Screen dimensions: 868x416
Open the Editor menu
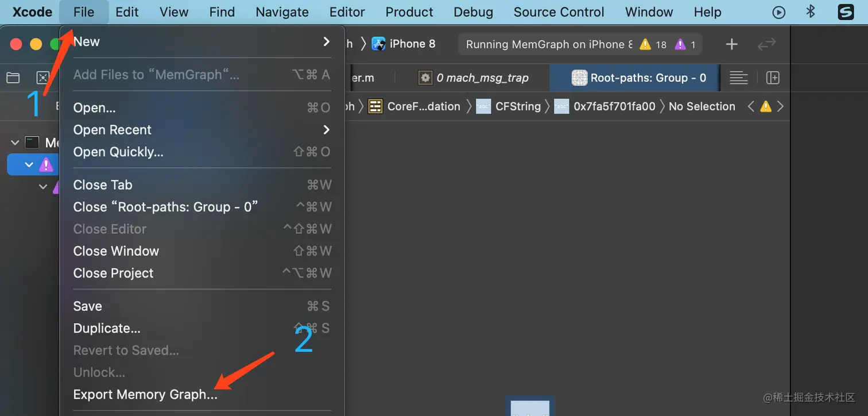pos(347,12)
